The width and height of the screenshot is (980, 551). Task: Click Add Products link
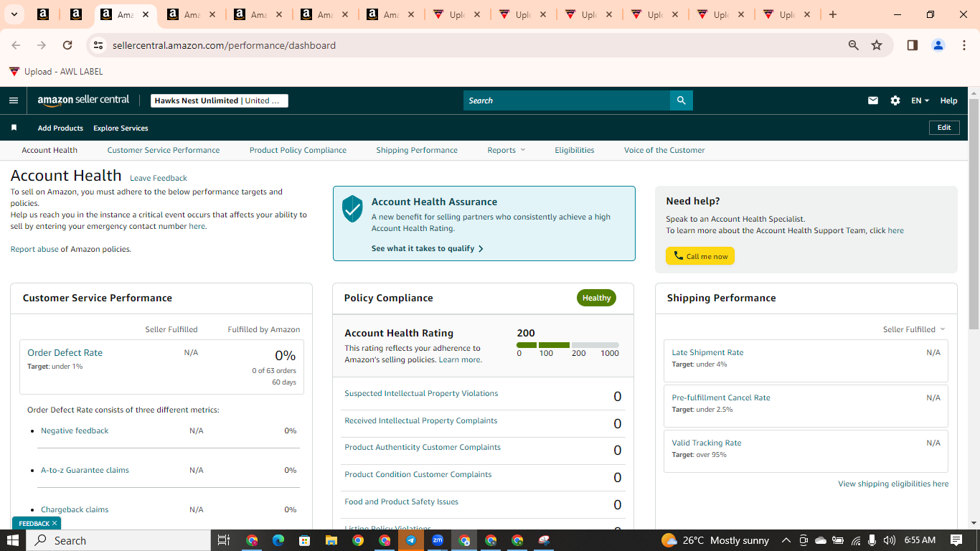pos(60,128)
